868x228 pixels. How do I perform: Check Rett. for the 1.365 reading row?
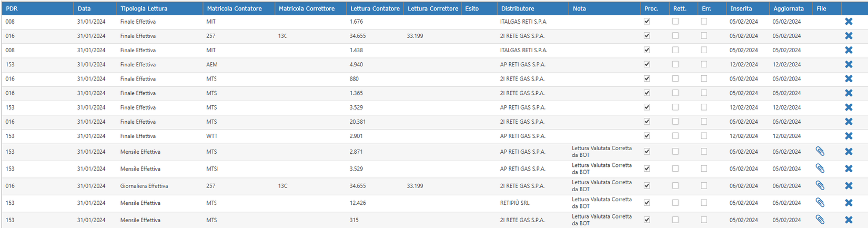[675, 93]
